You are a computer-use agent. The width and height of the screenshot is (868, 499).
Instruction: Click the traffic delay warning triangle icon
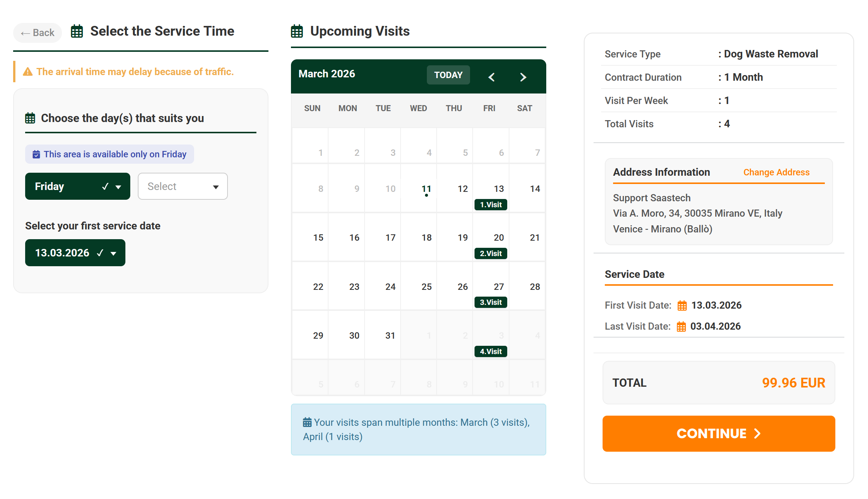[28, 72]
